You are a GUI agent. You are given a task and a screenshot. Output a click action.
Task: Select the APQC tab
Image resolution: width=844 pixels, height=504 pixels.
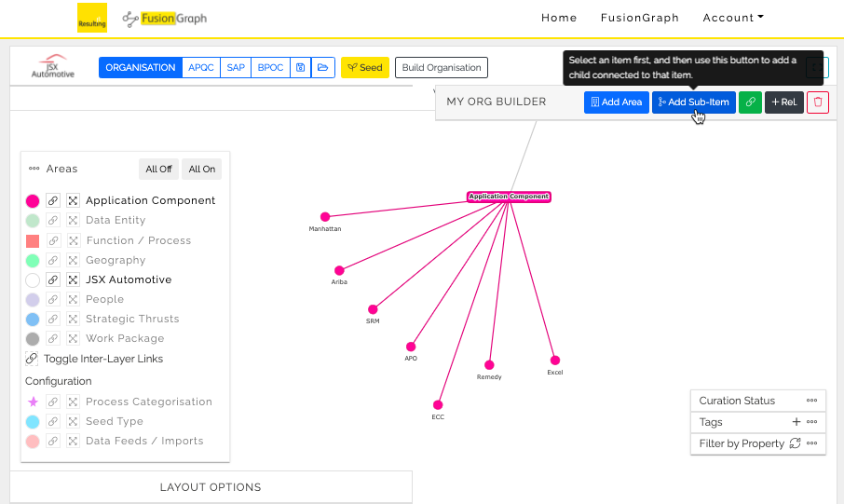(x=201, y=67)
